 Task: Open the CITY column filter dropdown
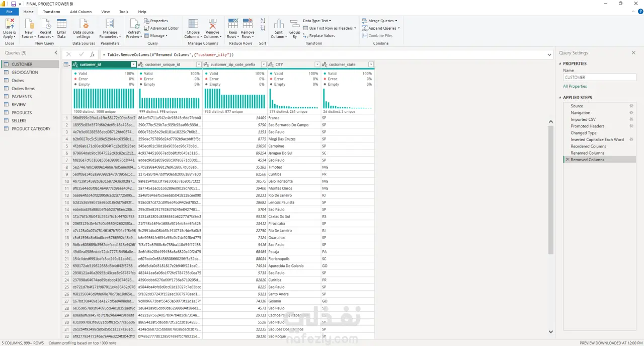tap(317, 64)
